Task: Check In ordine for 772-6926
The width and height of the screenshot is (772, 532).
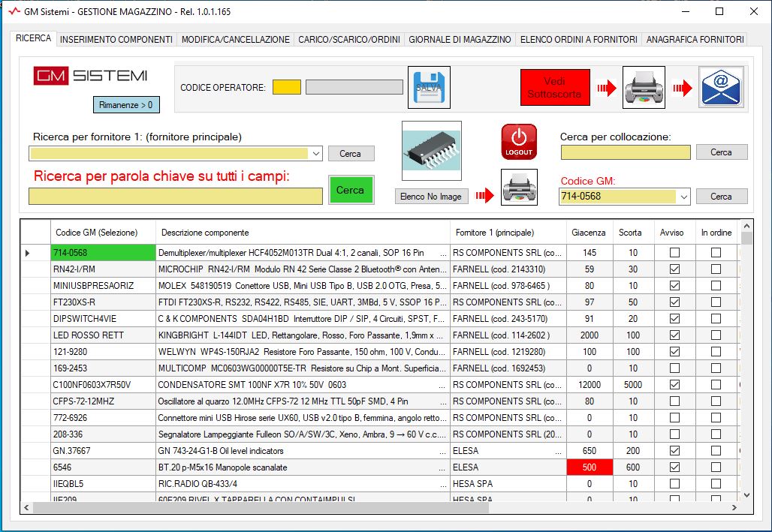Action: [716, 418]
